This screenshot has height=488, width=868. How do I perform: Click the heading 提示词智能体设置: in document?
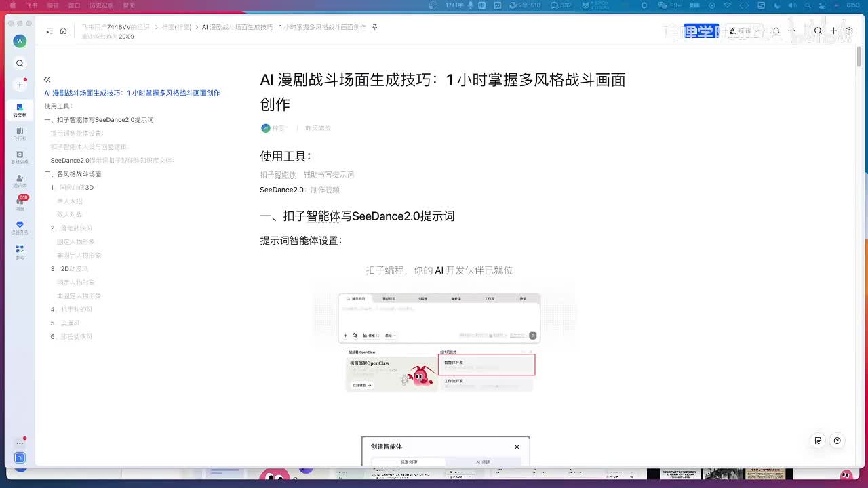tap(301, 241)
